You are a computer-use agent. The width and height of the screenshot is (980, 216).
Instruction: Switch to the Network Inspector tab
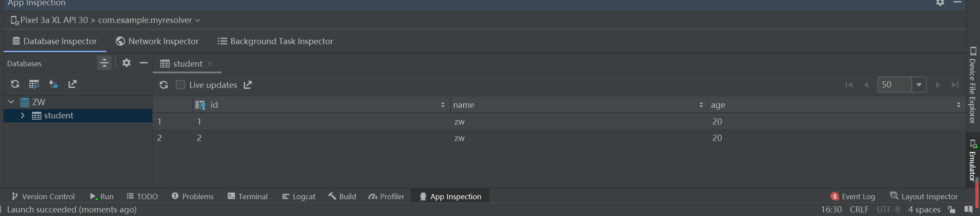(x=157, y=41)
